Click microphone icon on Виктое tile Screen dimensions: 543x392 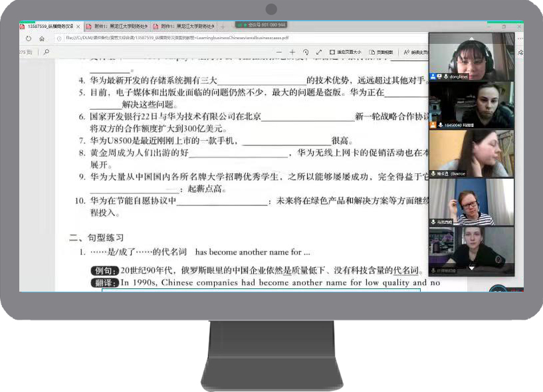(x=433, y=173)
